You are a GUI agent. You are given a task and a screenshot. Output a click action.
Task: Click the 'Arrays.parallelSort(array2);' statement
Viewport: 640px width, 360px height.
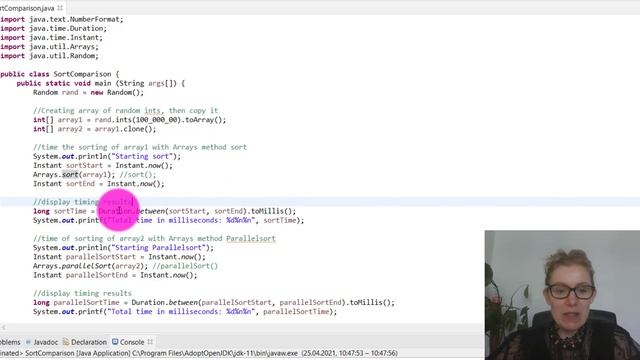(91, 266)
